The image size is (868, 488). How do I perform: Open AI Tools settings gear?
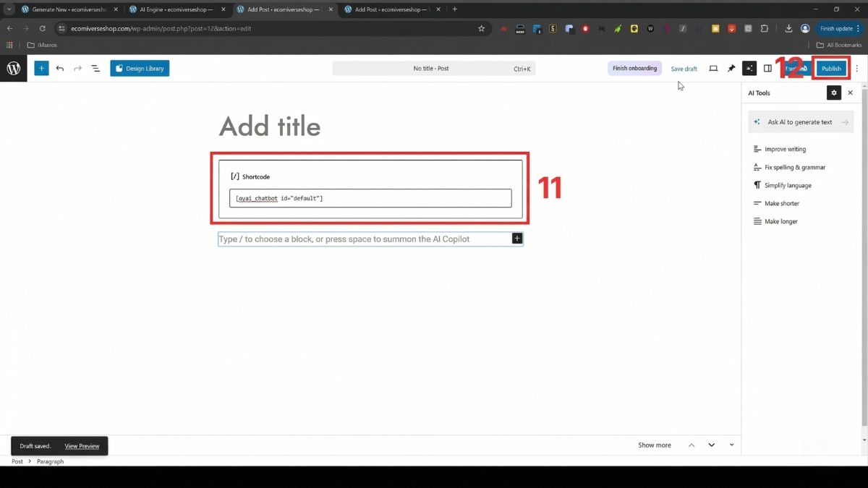834,93
